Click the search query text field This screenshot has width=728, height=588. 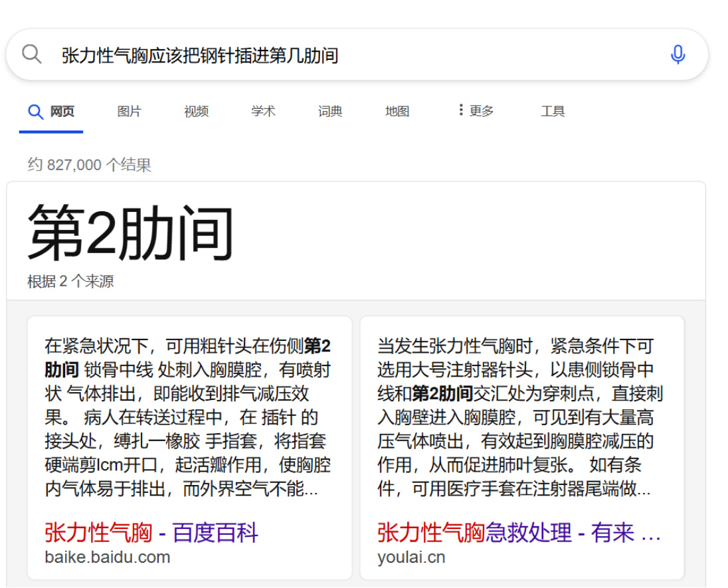[x=357, y=55]
